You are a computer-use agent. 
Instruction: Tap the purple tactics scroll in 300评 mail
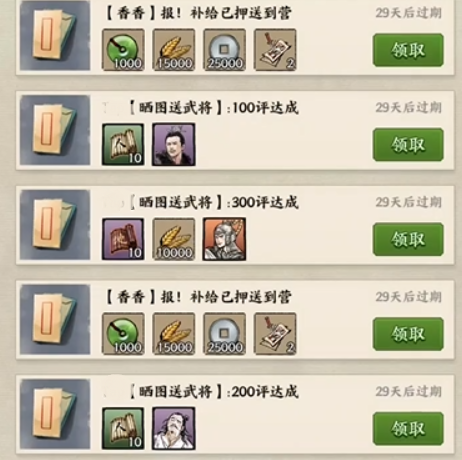(123, 239)
